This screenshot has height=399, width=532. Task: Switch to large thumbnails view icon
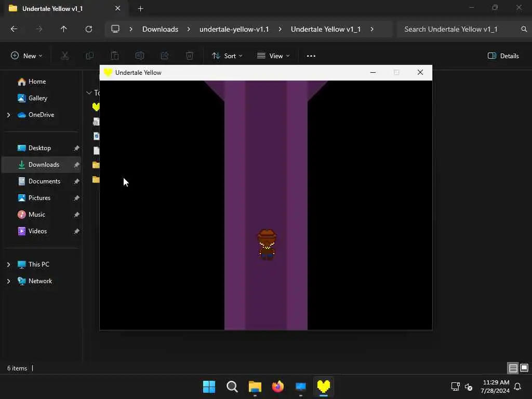[x=524, y=368]
